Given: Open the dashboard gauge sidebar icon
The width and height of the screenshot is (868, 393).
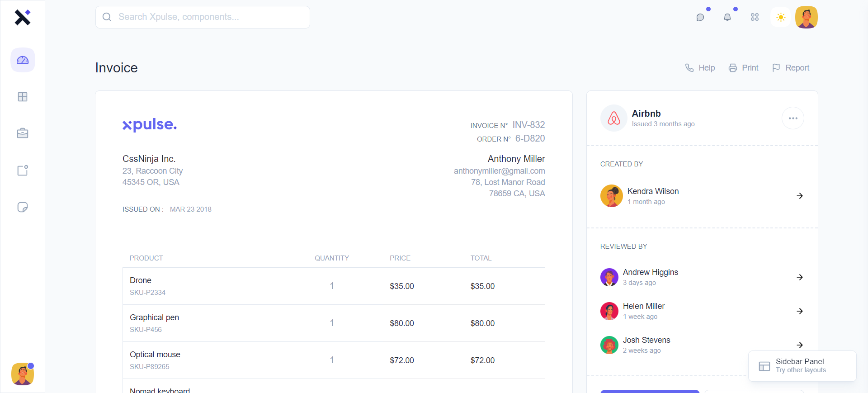Looking at the screenshot, I should coord(23,60).
